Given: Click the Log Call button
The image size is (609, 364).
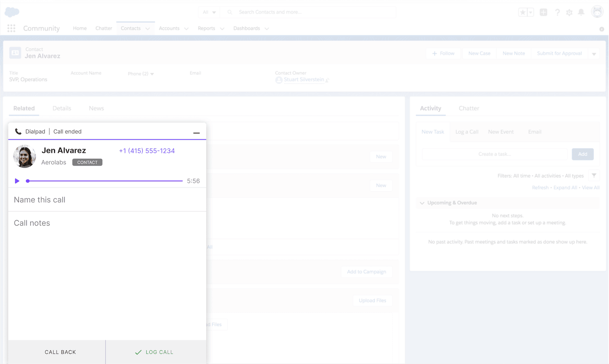Looking at the screenshot, I should click(x=155, y=352).
